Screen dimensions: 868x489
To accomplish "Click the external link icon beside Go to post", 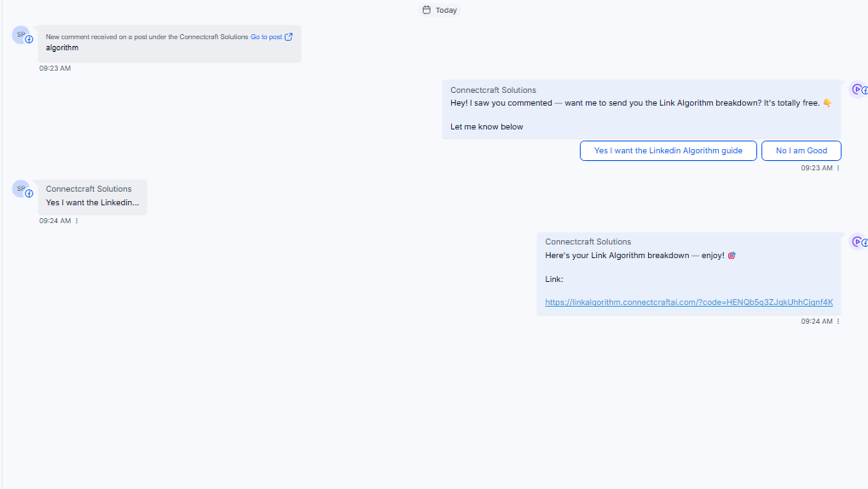I will pyautogui.click(x=288, y=37).
